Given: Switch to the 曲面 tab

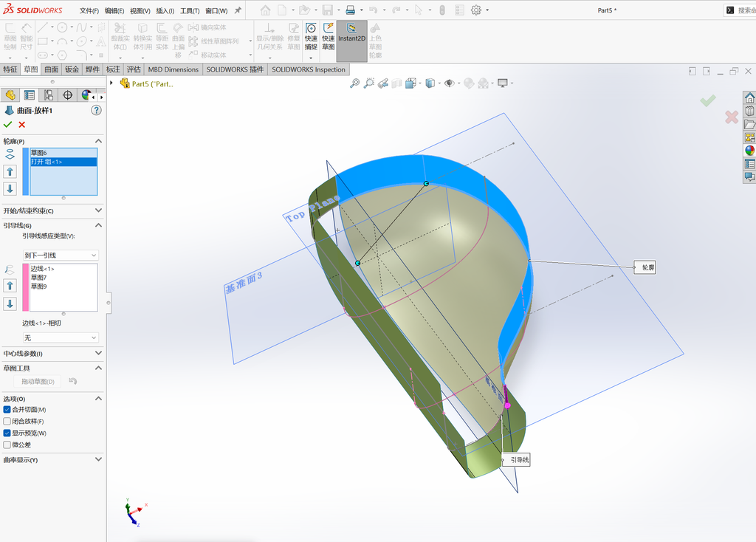Looking at the screenshot, I should (51, 69).
